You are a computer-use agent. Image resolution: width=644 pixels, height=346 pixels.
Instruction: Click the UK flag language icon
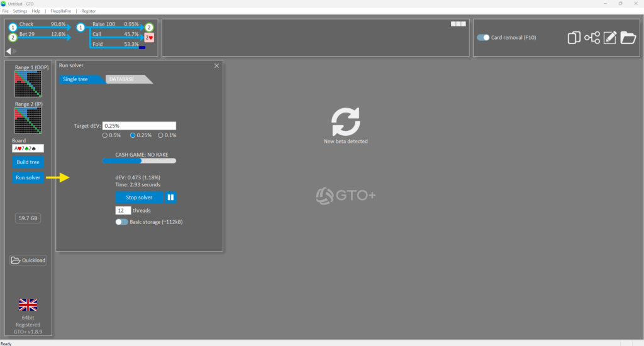(x=28, y=305)
